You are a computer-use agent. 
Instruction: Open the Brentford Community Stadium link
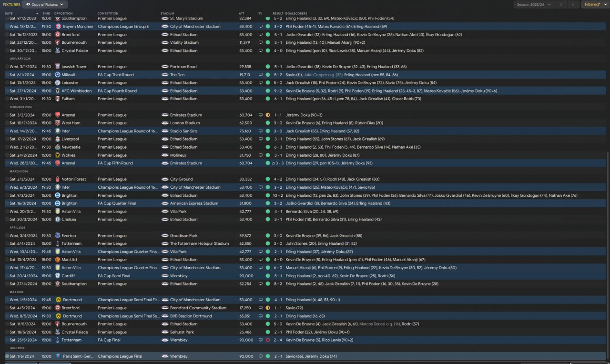198,308
